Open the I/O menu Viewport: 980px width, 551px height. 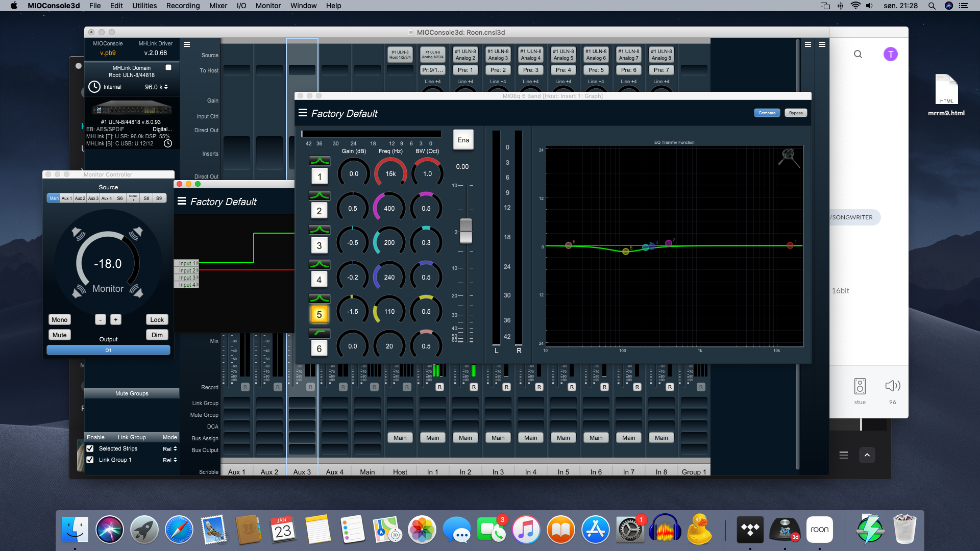coord(241,6)
